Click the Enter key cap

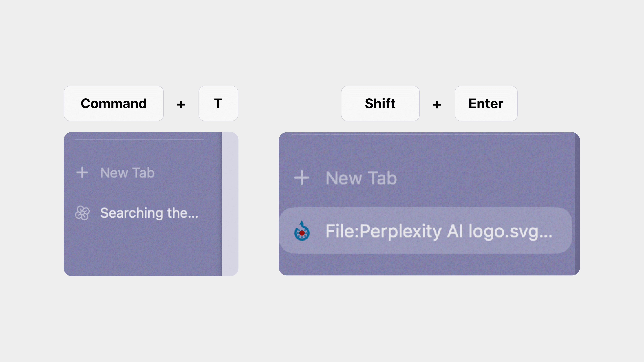click(x=486, y=103)
